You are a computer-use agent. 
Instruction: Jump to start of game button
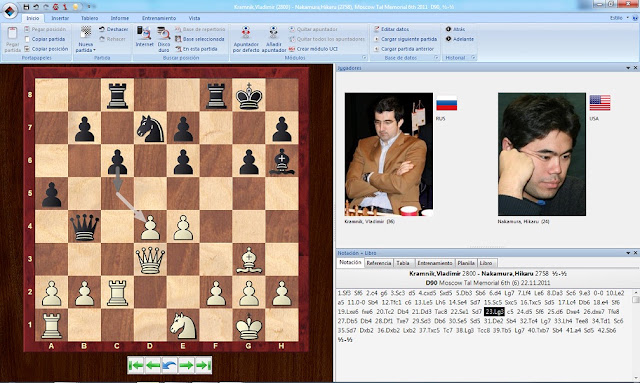(136, 365)
